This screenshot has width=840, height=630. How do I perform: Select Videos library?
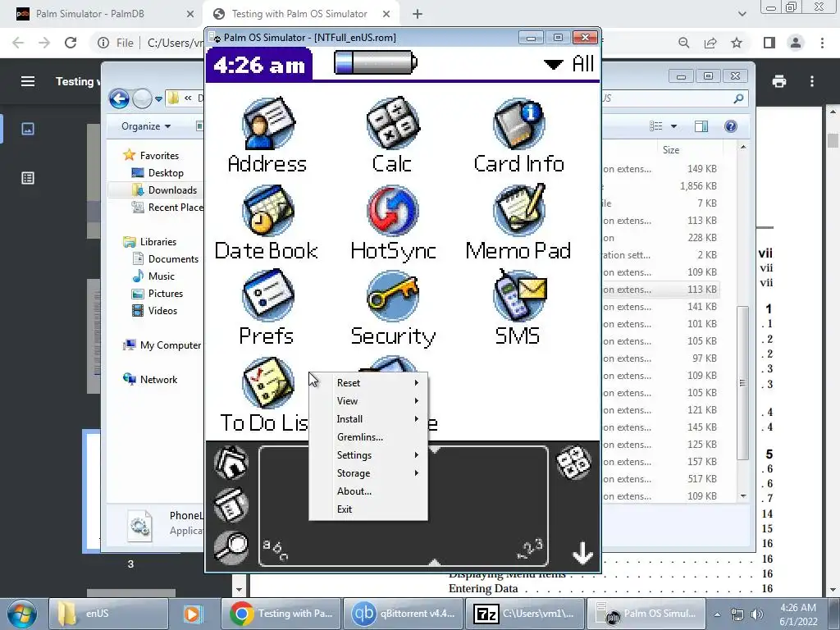[162, 311]
